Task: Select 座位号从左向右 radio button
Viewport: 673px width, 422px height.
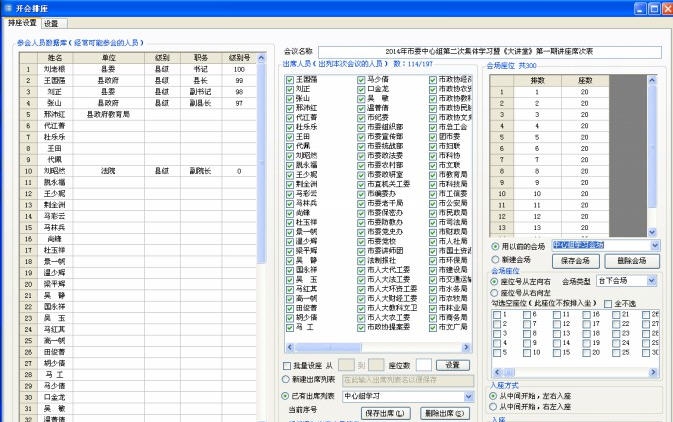Action: pyautogui.click(x=494, y=282)
